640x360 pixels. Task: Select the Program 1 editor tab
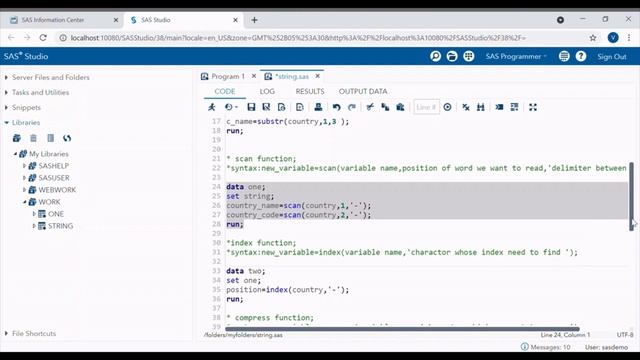click(228, 76)
